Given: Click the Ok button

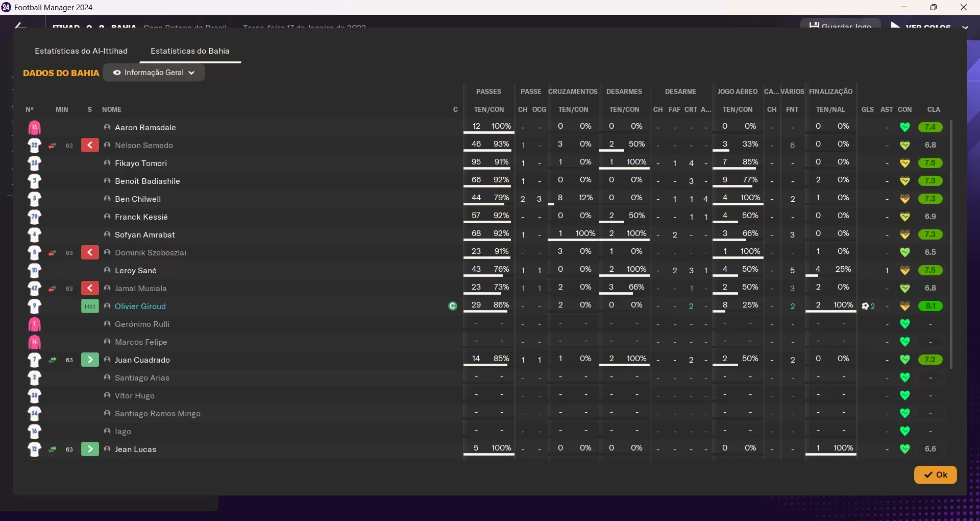Looking at the screenshot, I should click(x=935, y=475).
